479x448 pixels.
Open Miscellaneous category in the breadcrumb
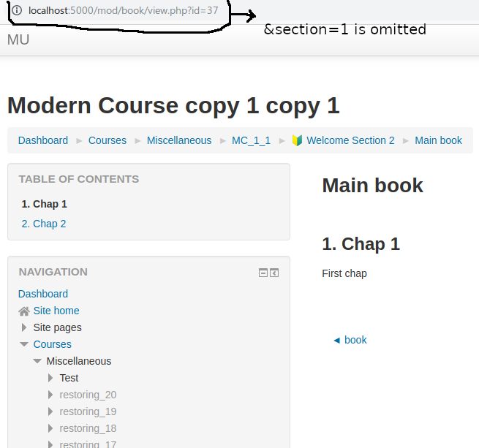[179, 140]
